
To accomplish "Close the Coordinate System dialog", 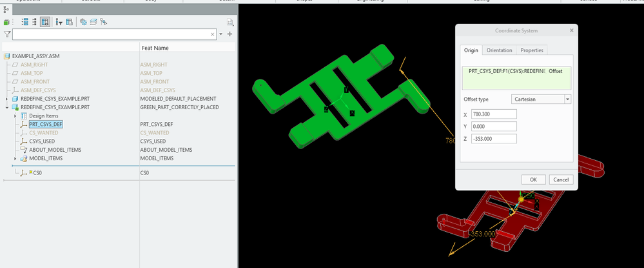I will point(571,30).
